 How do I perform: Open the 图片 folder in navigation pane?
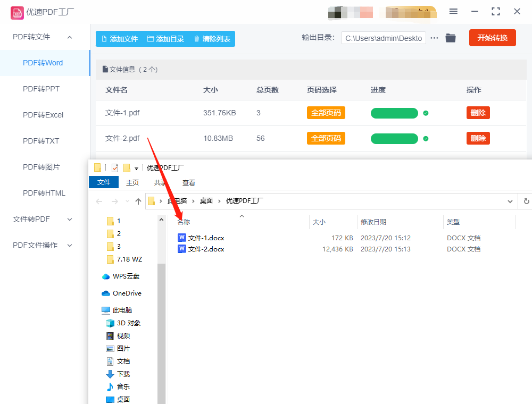click(118, 348)
